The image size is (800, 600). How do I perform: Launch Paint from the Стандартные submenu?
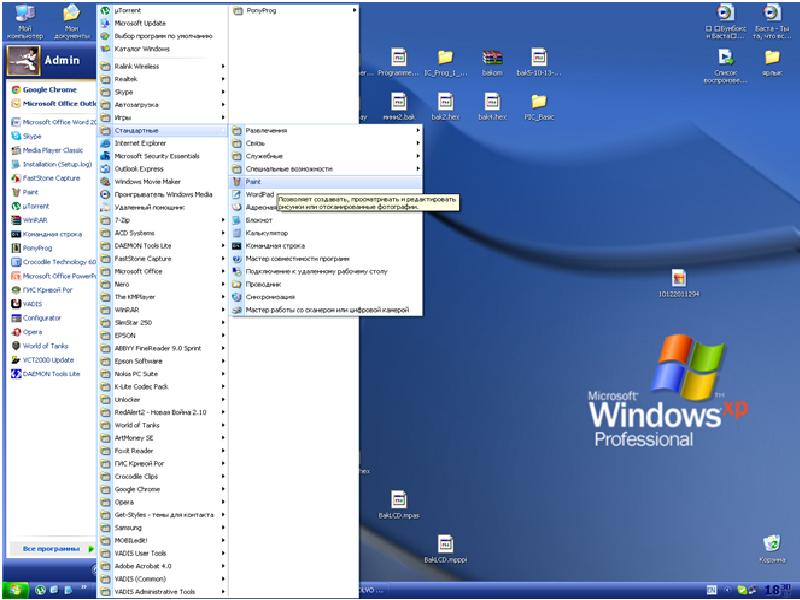click(253, 182)
